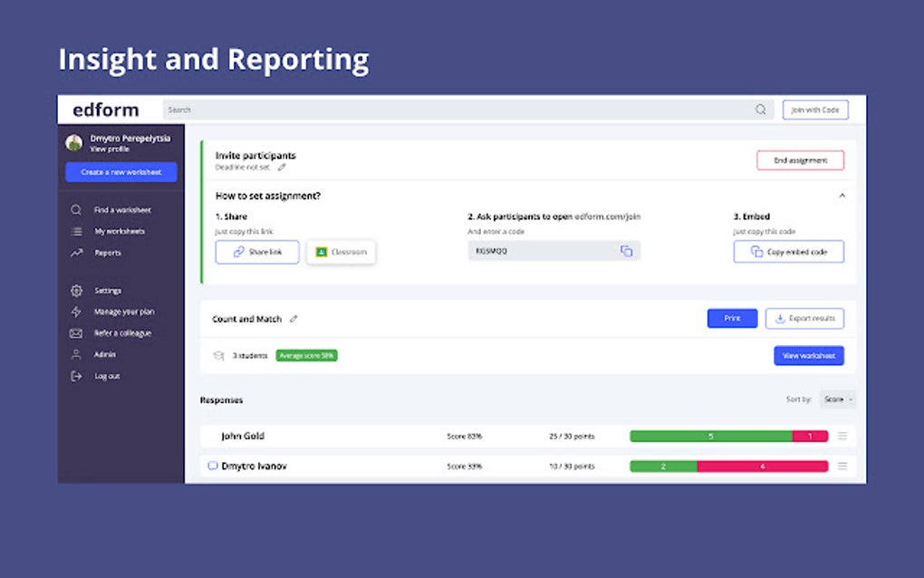
Task: Click My worksheets list icon
Action: (76, 232)
